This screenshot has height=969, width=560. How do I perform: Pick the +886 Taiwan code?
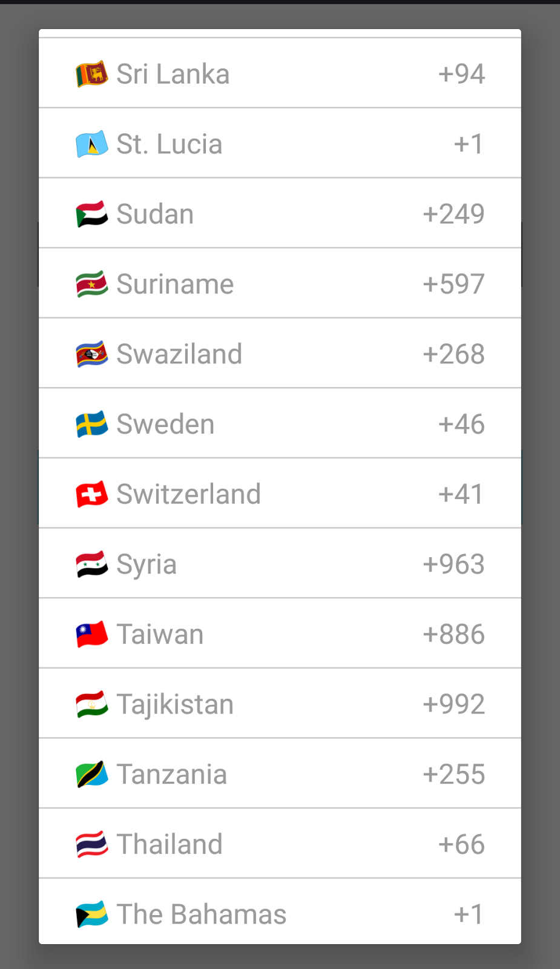453,634
